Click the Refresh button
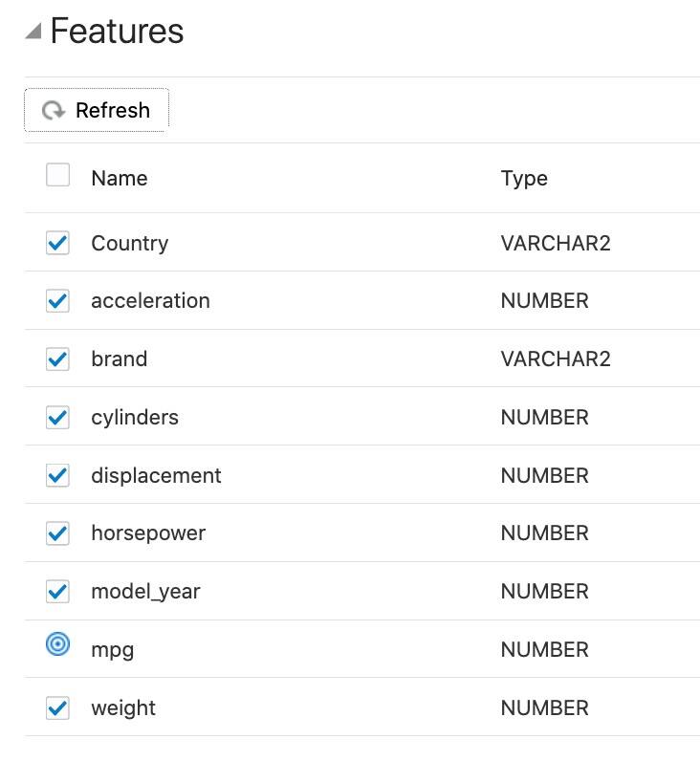The image size is (700, 761). (x=97, y=110)
